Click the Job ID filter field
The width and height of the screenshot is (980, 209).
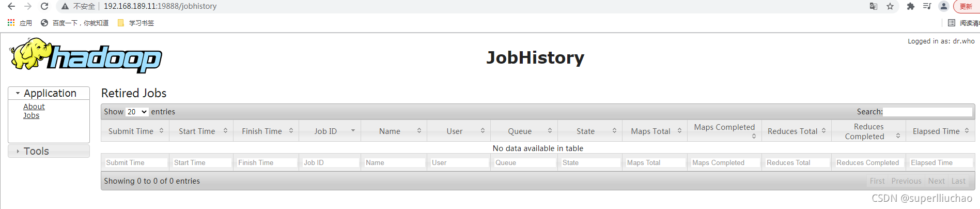pyautogui.click(x=331, y=162)
